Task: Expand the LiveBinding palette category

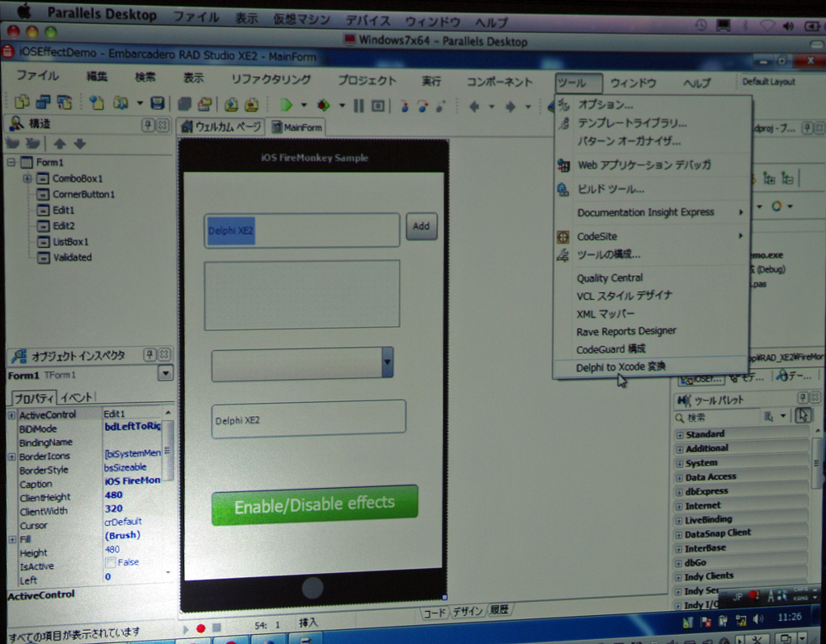Action: pyautogui.click(x=680, y=521)
